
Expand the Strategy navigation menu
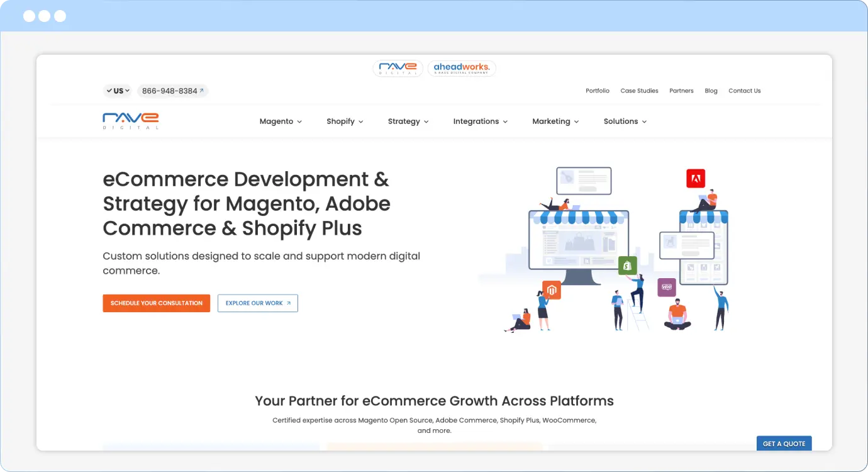click(408, 121)
